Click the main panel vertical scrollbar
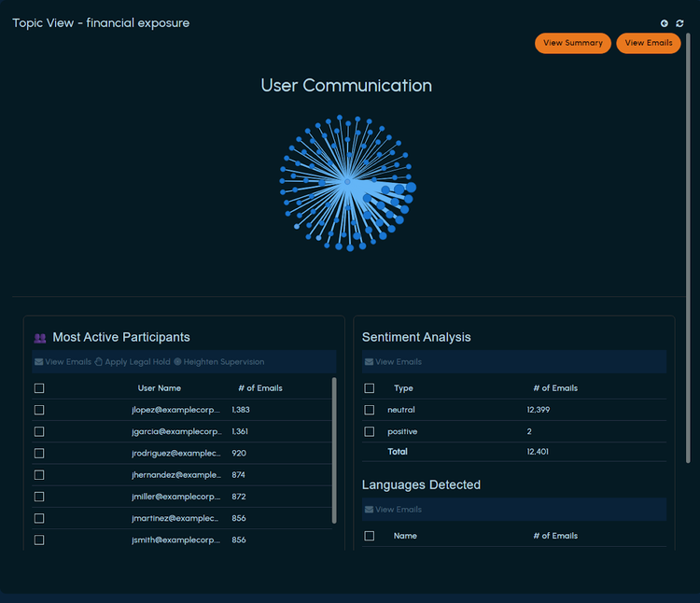This screenshot has width=700, height=603. [x=688, y=247]
